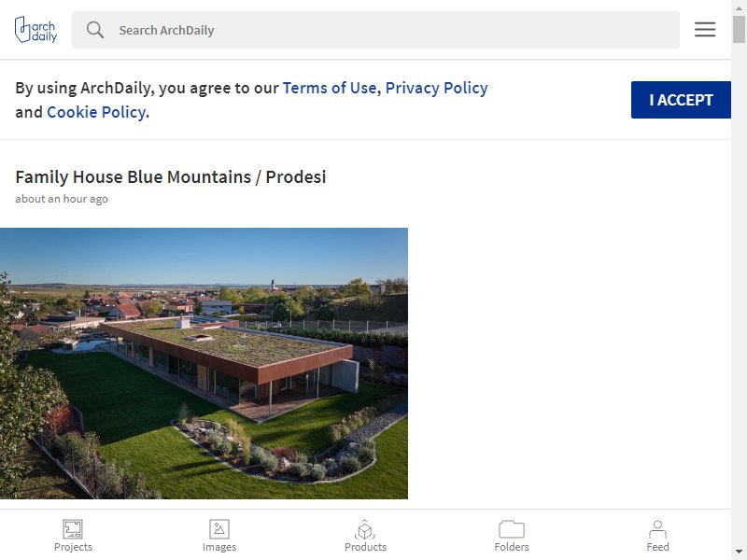Switch to the Projects tab label
The width and height of the screenshot is (747, 560).
[x=73, y=547]
